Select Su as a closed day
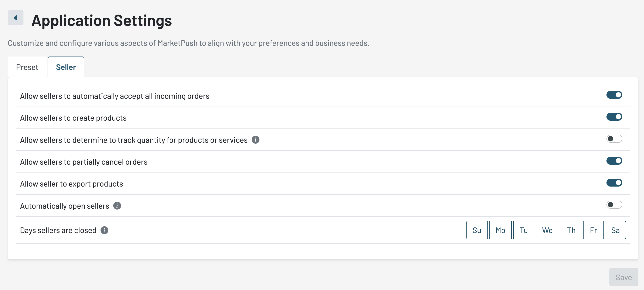Viewport: 644px width, 290px height. [x=476, y=230]
